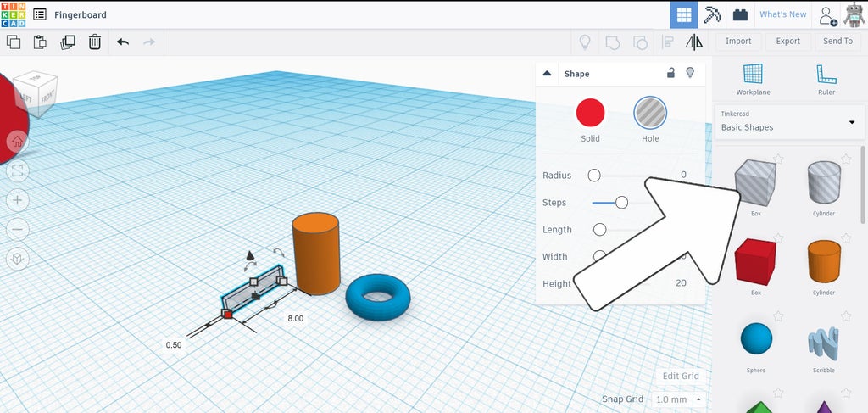
Task: Toggle shape visibility lightbulb in Shape panel
Action: 690,73
